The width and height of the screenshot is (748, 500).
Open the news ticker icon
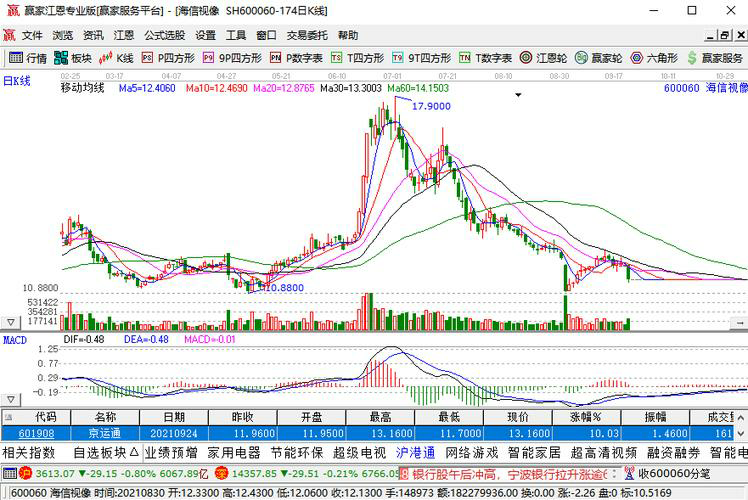[404, 474]
